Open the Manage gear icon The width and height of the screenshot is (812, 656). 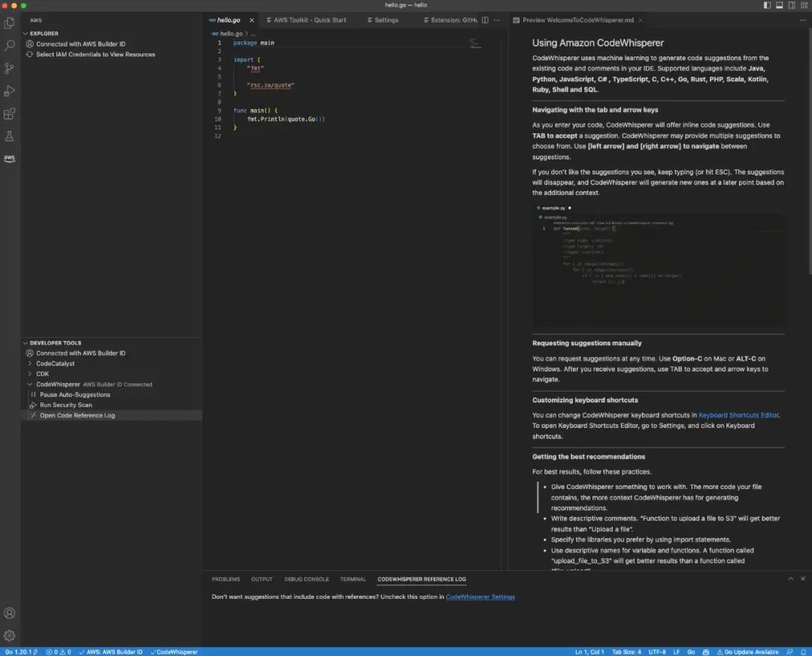10,636
